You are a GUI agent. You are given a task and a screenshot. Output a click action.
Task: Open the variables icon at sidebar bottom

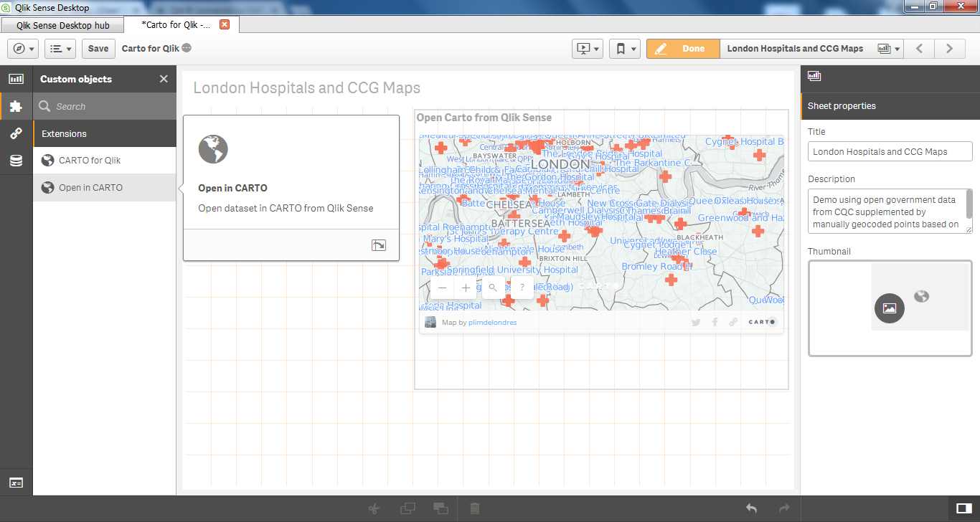(x=16, y=483)
